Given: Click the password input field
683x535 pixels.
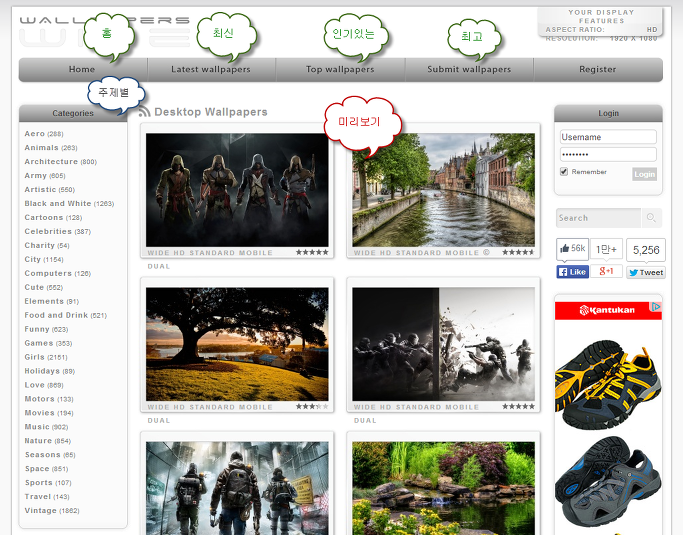Looking at the screenshot, I should [x=608, y=154].
